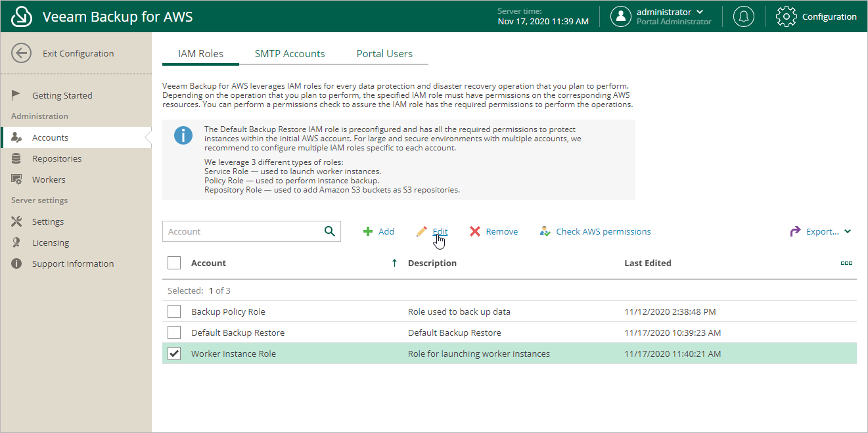Viewport: 868px width, 433px height.
Task: Click the Veeam Backup for AWS title
Action: coord(118,16)
